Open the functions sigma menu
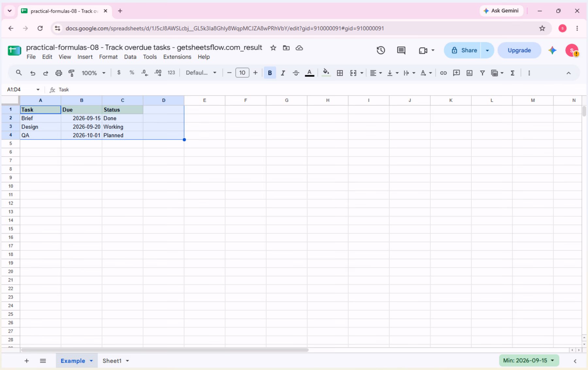The height and width of the screenshot is (370, 588). coord(513,73)
